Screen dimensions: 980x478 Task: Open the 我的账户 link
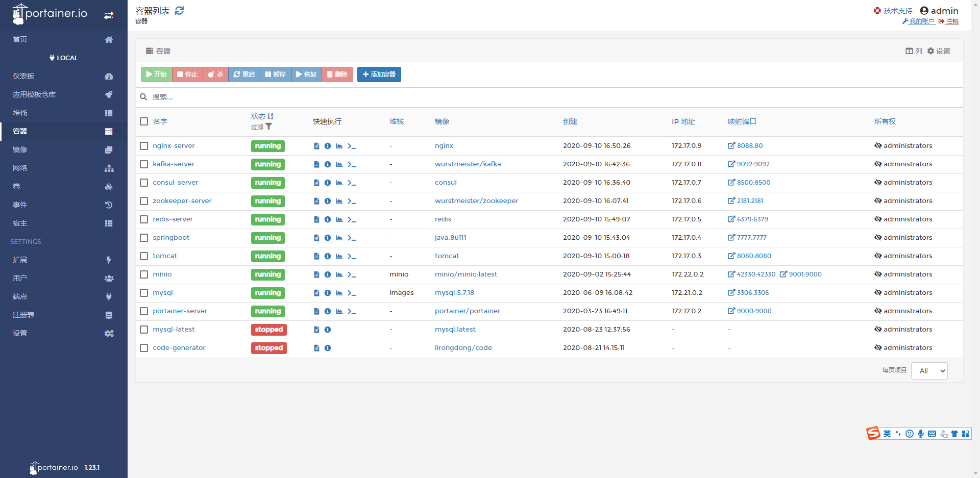[918, 21]
